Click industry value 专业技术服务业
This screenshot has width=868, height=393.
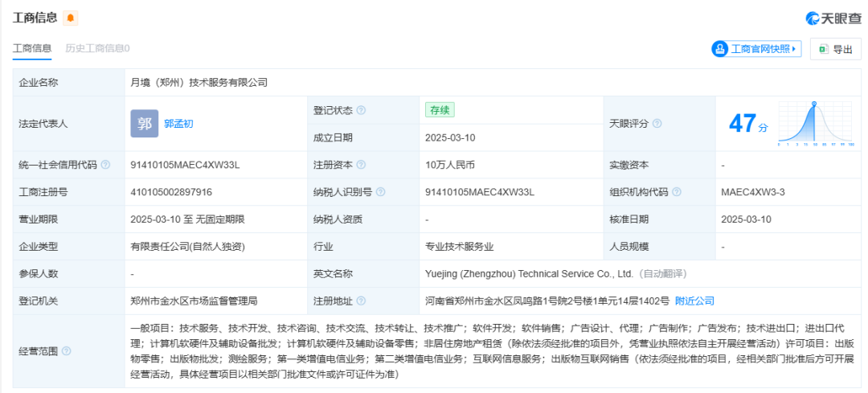click(x=460, y=247)
